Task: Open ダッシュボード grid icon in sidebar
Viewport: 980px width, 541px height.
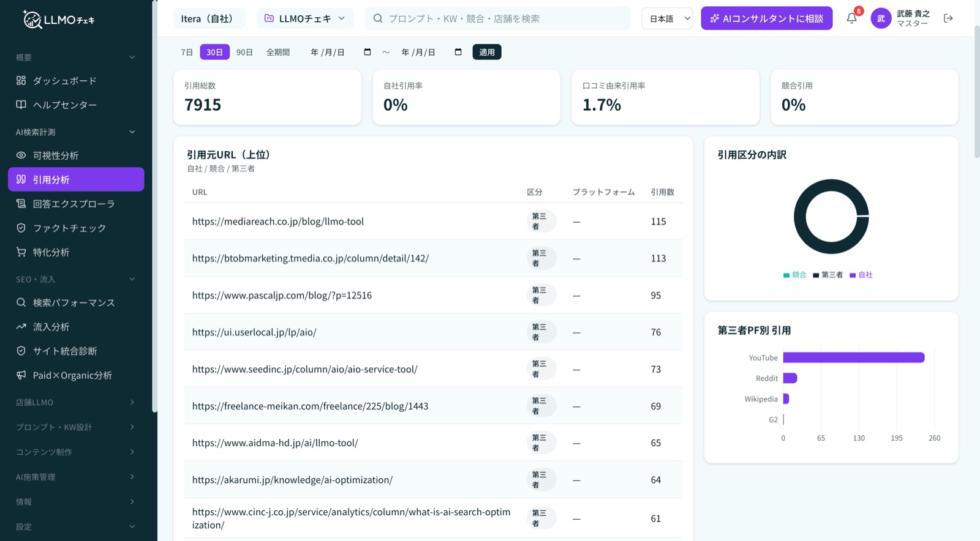Action: (21, 80)
